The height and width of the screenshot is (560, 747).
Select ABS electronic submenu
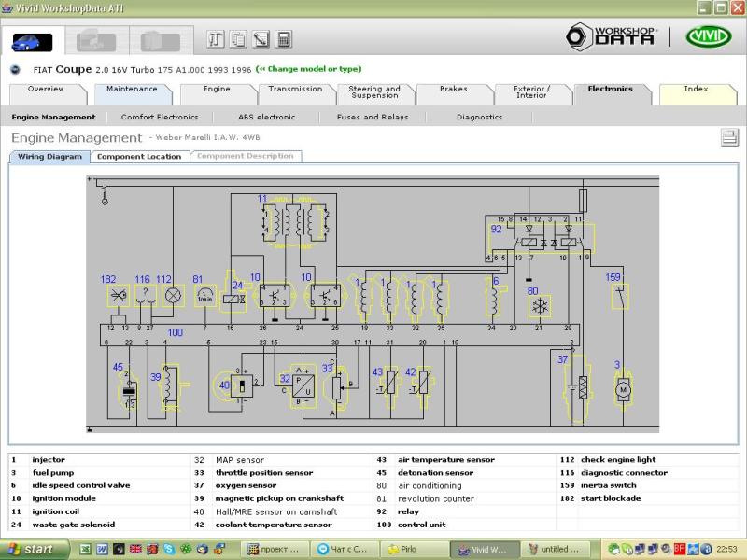tap(266, 118)
